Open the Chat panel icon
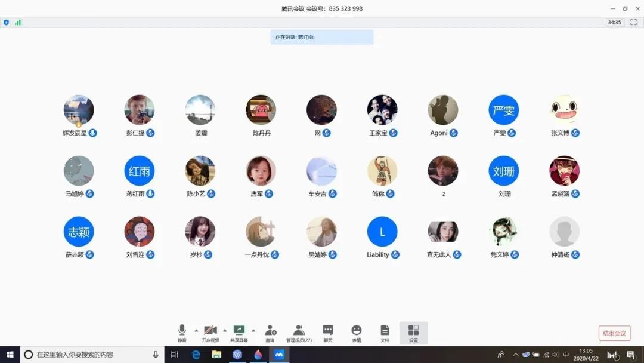The width and height of the screenshot is (644, 363). [327, 330]
